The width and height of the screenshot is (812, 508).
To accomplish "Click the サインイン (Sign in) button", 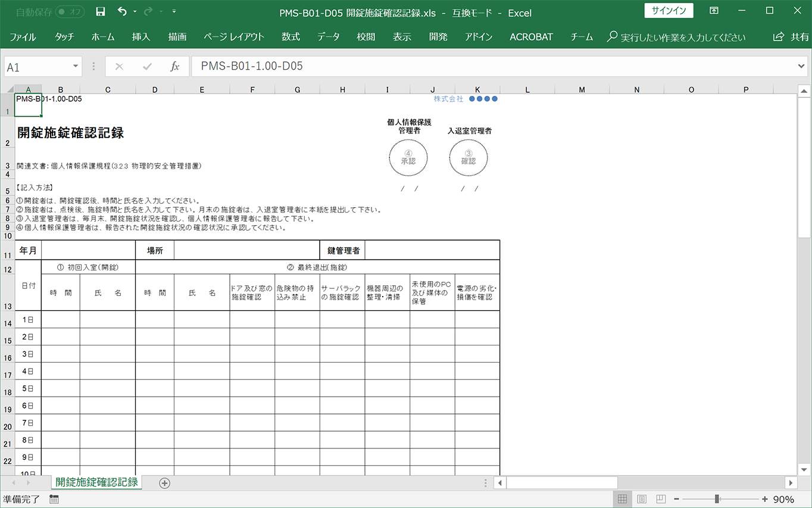I will [669, 11].
